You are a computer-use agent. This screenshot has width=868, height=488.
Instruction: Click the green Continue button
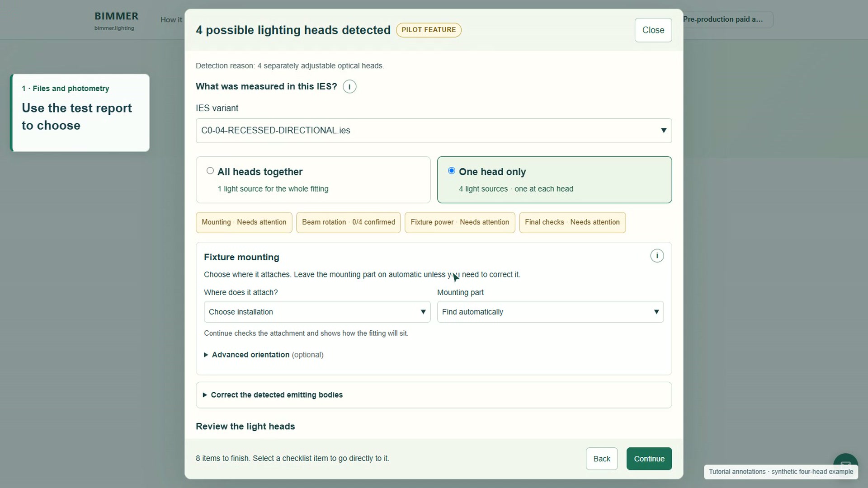click(x=649, y=459)
